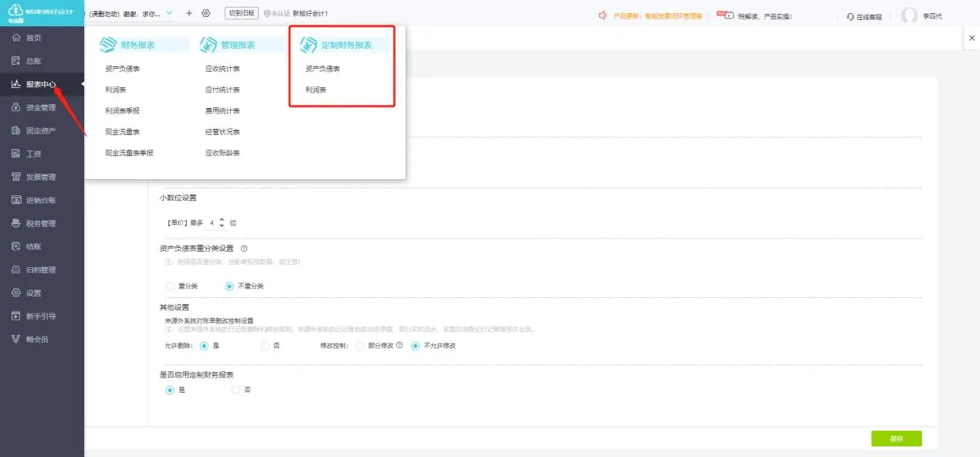Open the 总账 general ledger icon

tap(15, 61)
